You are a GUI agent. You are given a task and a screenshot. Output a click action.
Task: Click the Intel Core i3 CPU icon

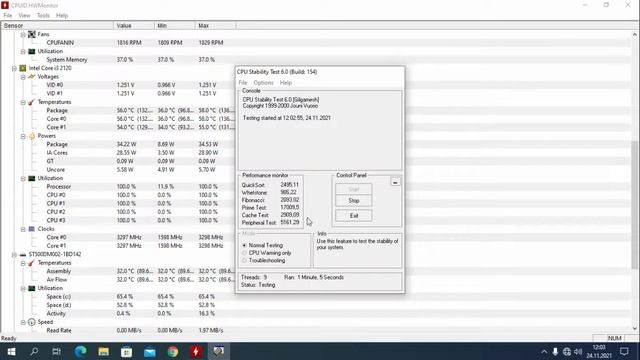pyautogui.click(x=23, y=68)
